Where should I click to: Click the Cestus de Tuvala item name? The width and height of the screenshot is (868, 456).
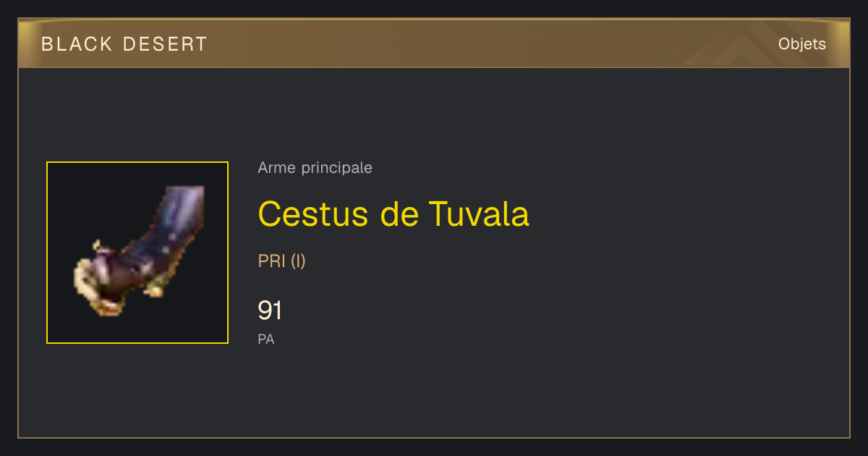click(x=393, y=214)
